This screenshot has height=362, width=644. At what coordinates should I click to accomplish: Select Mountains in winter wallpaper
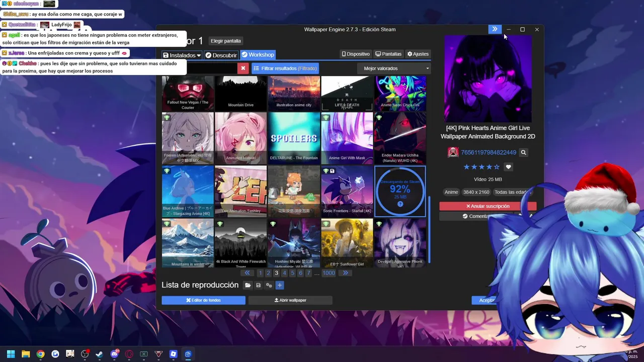[188, 243]
